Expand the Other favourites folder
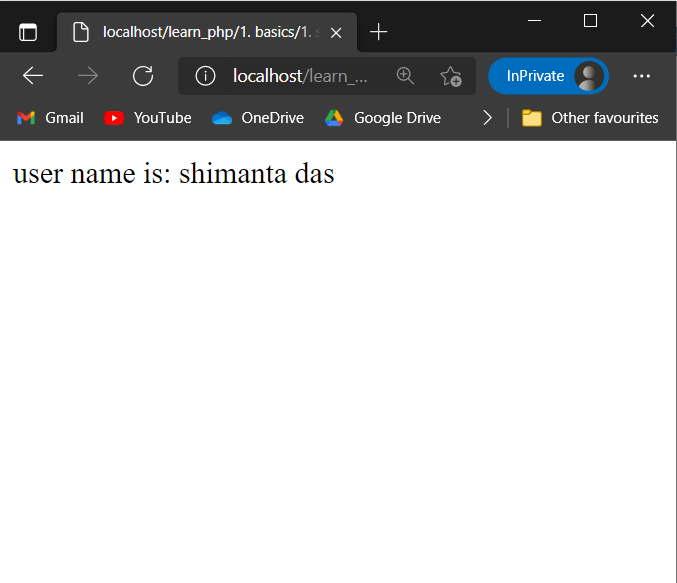Screen dimensions: 677x583 pos(590,118)
